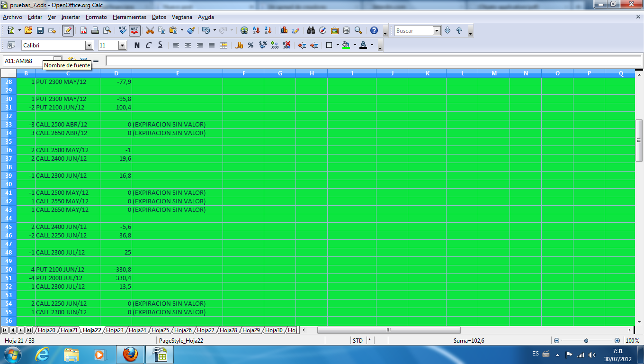Open background color dropdown arrow
The width and height of the screenshot is (644, 364).
354,45
